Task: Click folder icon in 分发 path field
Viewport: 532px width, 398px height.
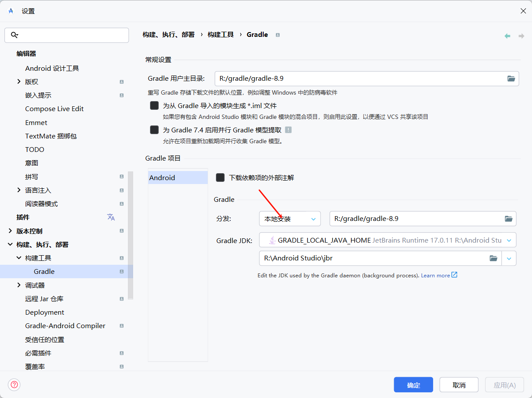Action: [x=509, y=219]
